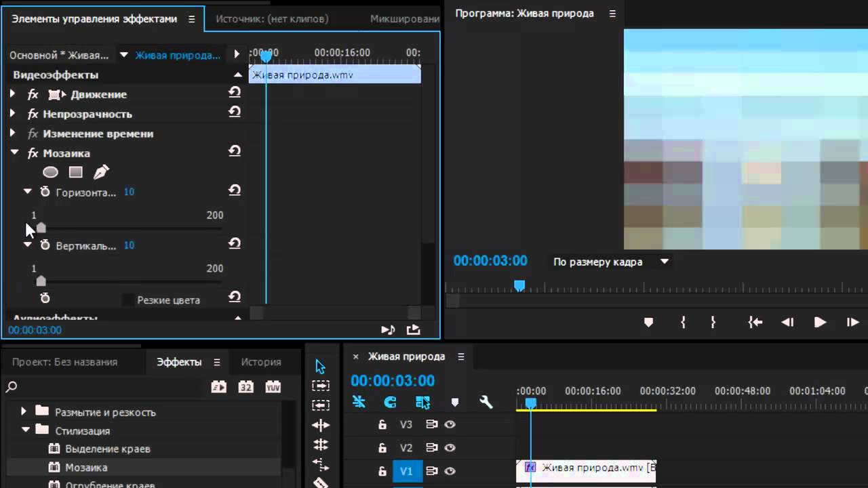Screen dimensions: 868x488
Task: Reset the Горизонтальные blocks parameter
Action: click(x=235, y=191)
